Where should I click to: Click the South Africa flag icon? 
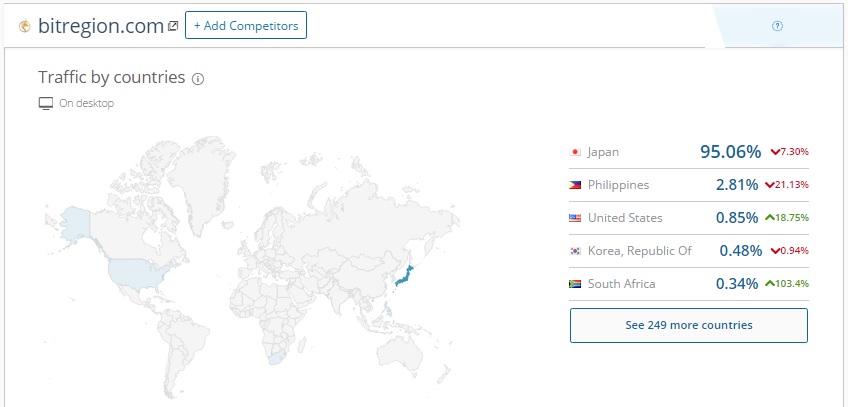tap(575, 284)
